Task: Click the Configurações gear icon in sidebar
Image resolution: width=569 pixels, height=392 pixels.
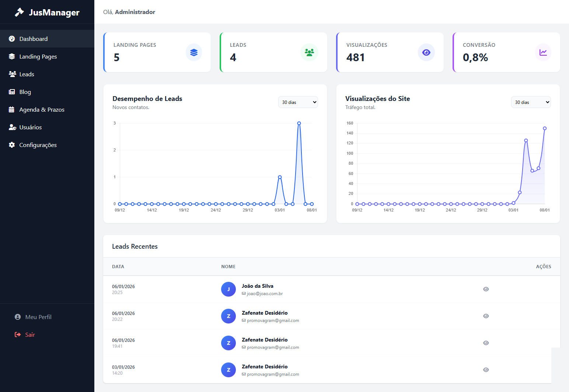Action: (x=12, y=145)
